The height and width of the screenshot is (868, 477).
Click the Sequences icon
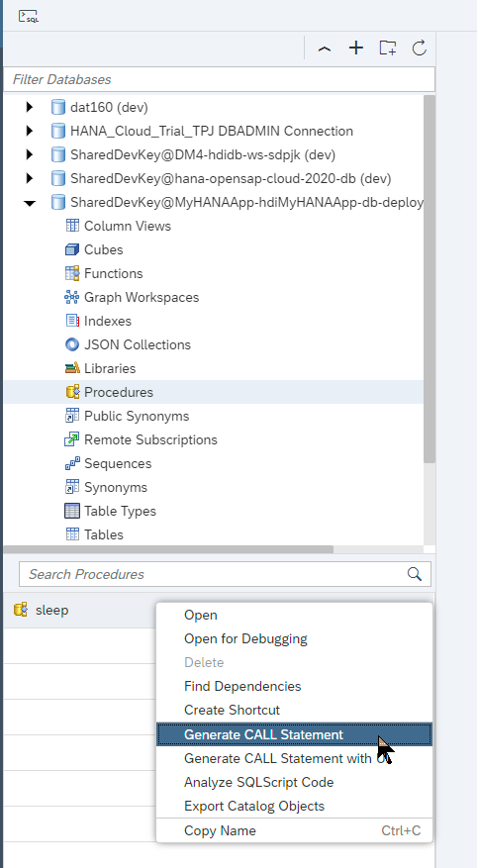point(72,463)
